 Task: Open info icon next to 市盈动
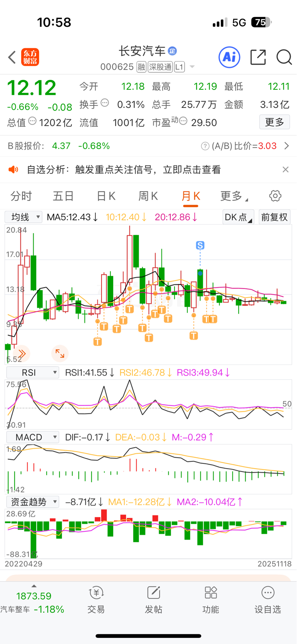[x=183, y=121]
